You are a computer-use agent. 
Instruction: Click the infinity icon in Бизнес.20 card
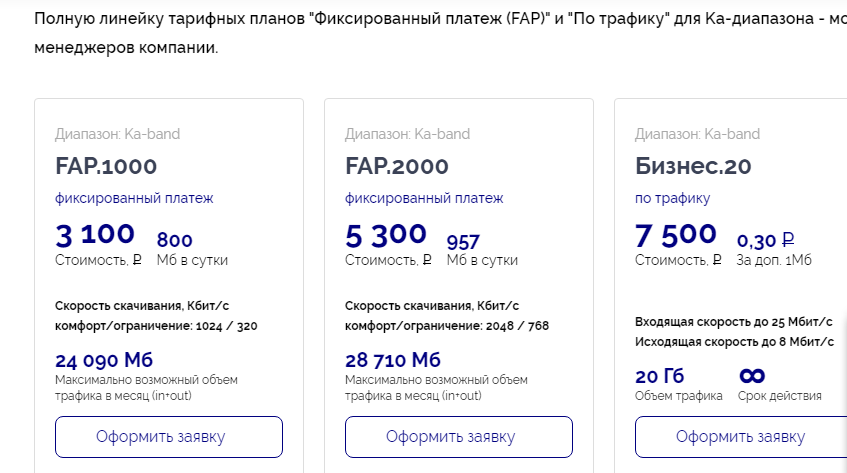coord(752,375)
